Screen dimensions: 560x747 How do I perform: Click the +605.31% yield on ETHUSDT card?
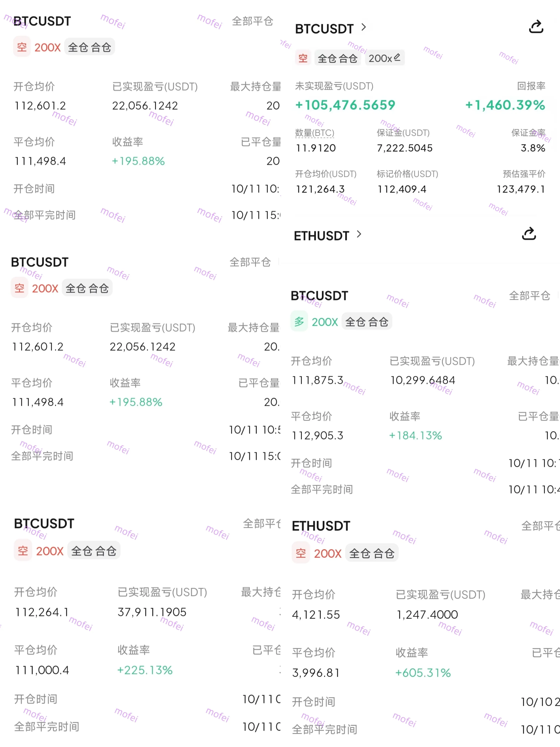[423, 673]
